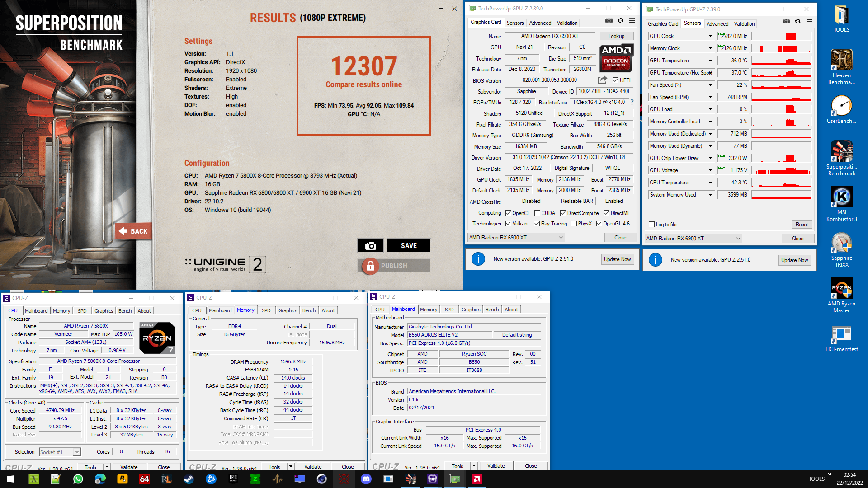Click the '12307' benchmark score
868x488 pixels.
[364, 66]
